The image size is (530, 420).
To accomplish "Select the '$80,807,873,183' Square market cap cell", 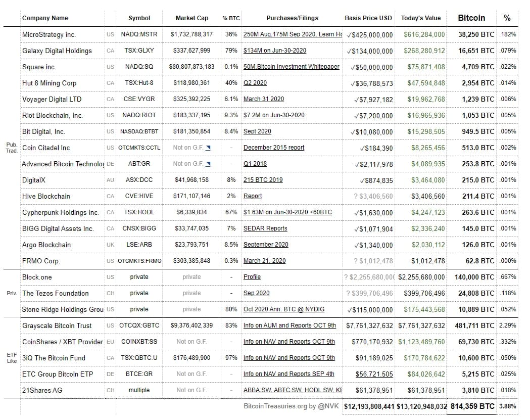I will point(191,67).
